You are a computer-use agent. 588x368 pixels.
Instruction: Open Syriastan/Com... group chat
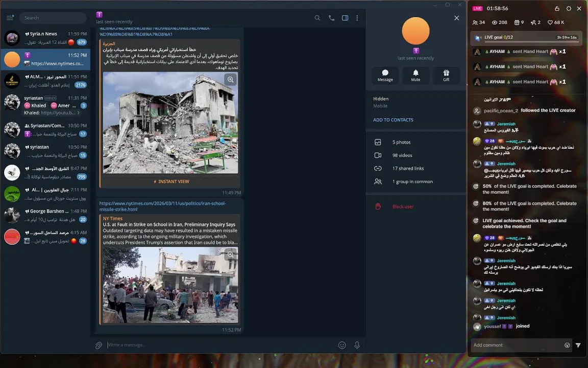[45, 129]
